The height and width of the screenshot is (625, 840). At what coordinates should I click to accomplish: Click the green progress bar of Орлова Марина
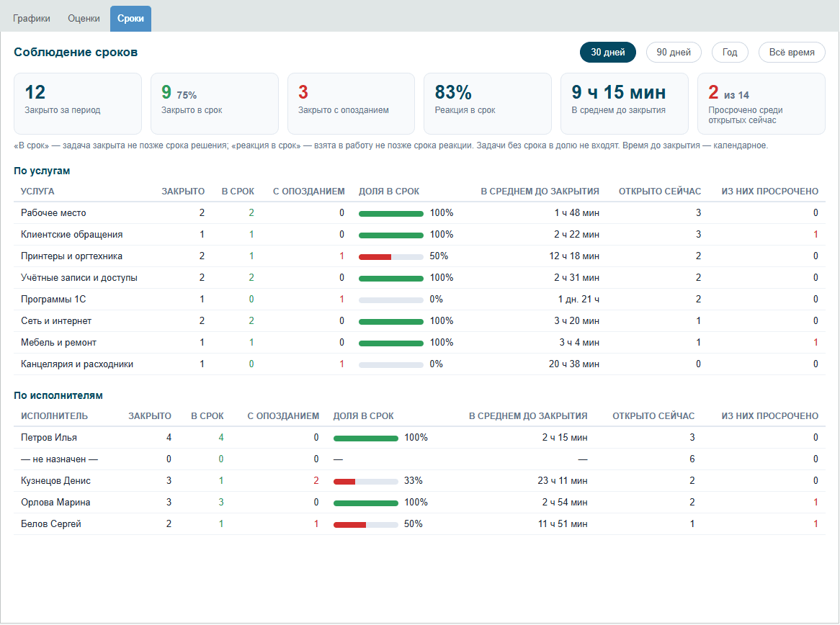point(365,503)
